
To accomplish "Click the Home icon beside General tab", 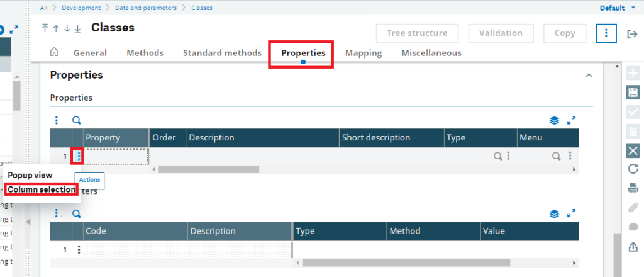I will [x=54, y=52].
